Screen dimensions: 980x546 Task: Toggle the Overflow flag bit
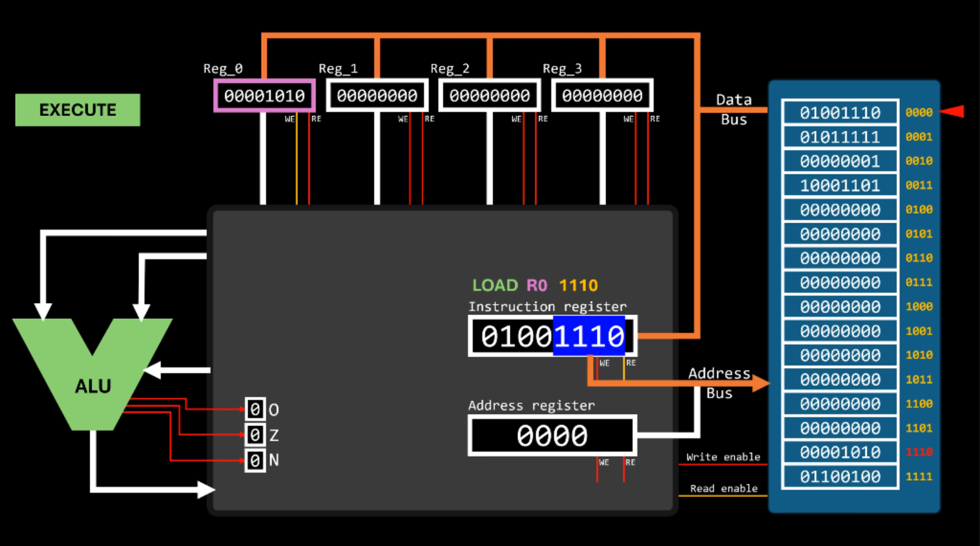point(255,409)
